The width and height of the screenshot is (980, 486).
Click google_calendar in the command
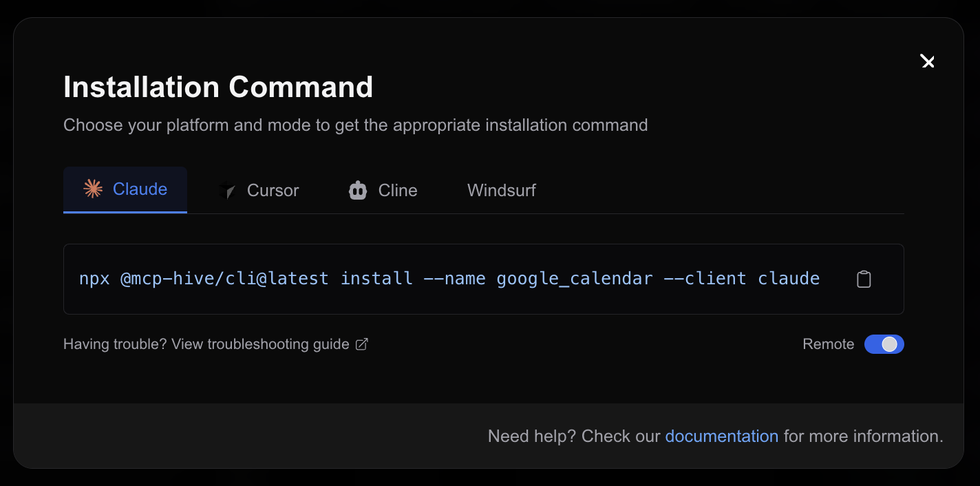click(x=575, y=279)
